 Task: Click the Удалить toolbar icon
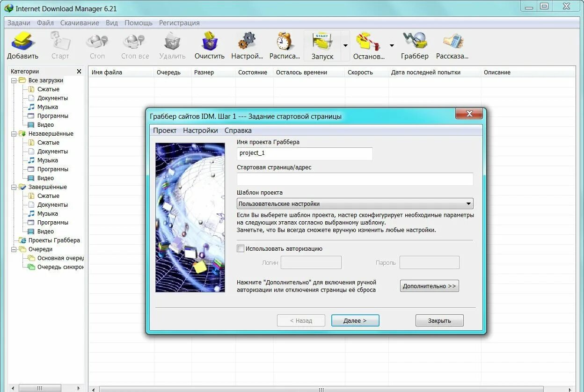tap(172, 41)
